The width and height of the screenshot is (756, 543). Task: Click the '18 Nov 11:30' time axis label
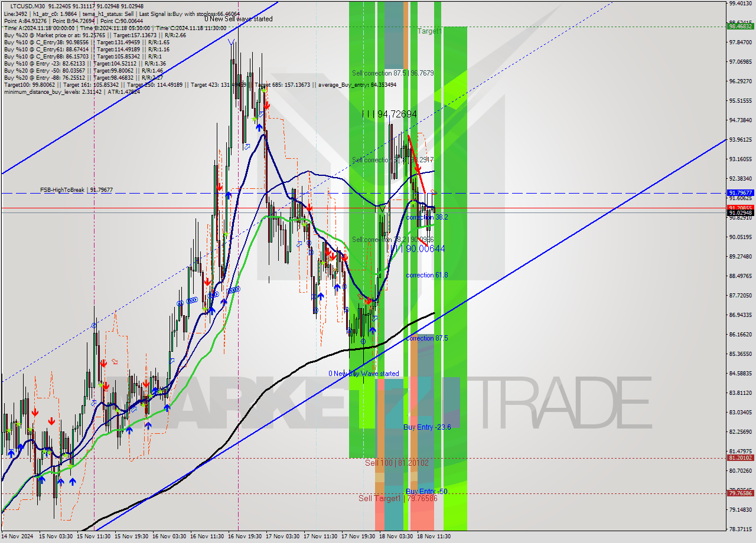pos(434,537)
